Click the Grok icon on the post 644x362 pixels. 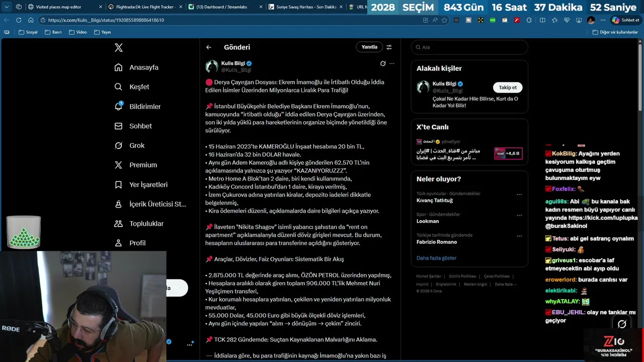coord(383,63)
